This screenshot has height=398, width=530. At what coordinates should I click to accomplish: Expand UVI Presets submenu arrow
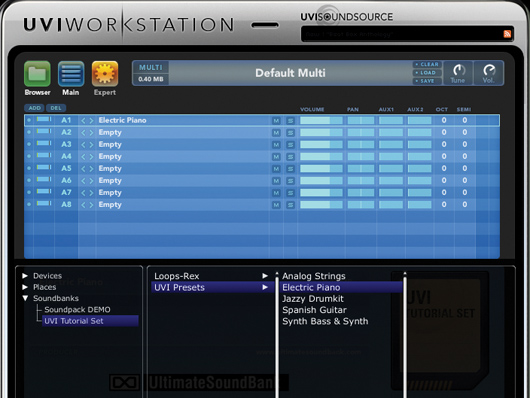pyautogui.click(x=265, y=287)
